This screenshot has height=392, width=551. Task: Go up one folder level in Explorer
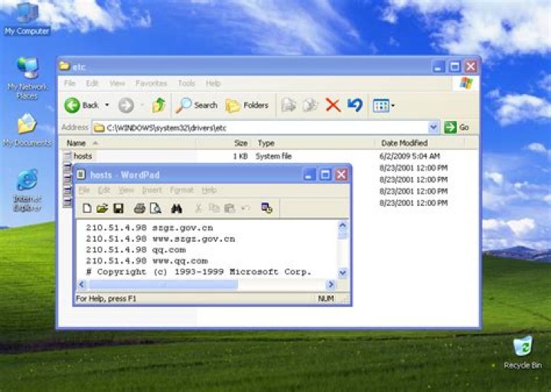click(x=158, y=105)
